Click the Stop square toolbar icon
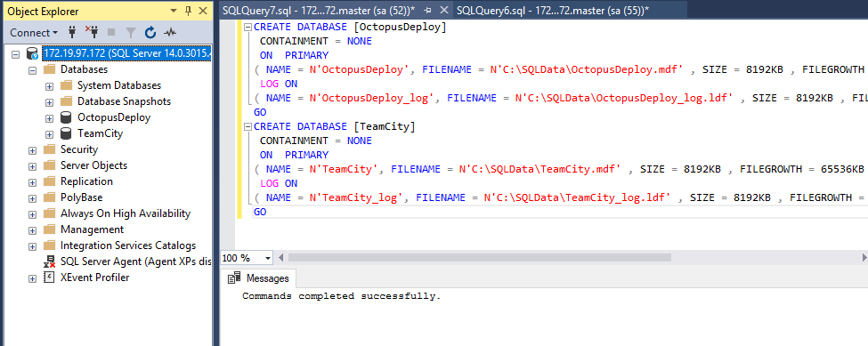868x346 pixels. coord(111,33)
